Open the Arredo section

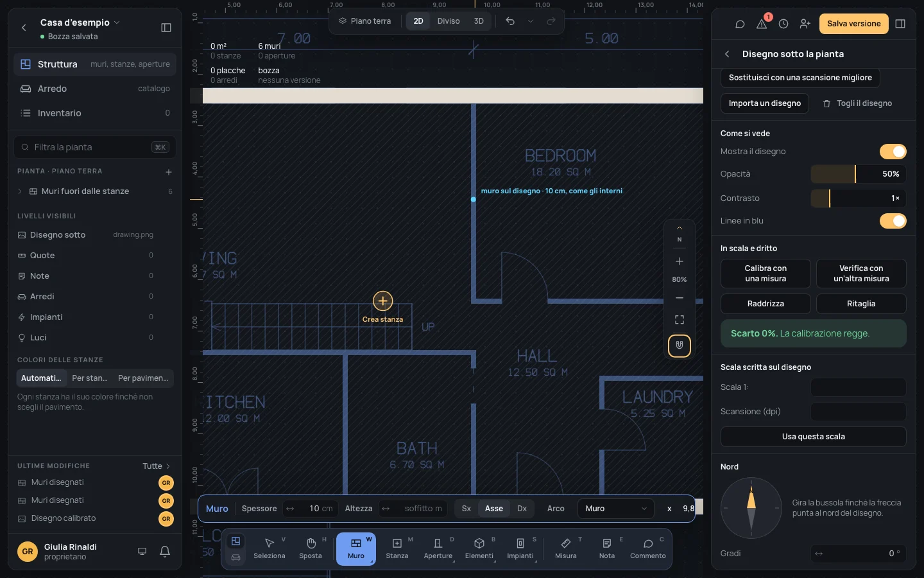pos(95,89)
